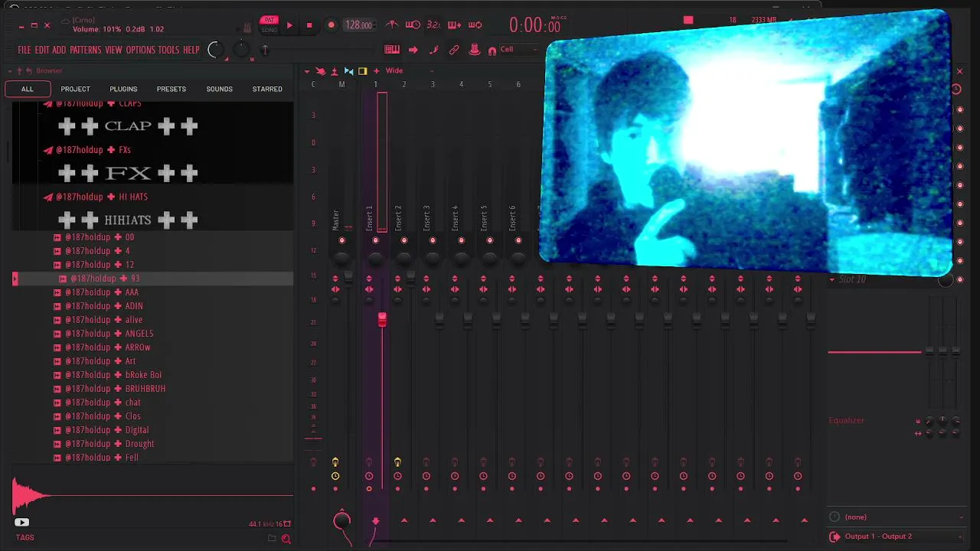Select the SOUNDS browser tab
The image size is (980, 551).
point(219,89)
